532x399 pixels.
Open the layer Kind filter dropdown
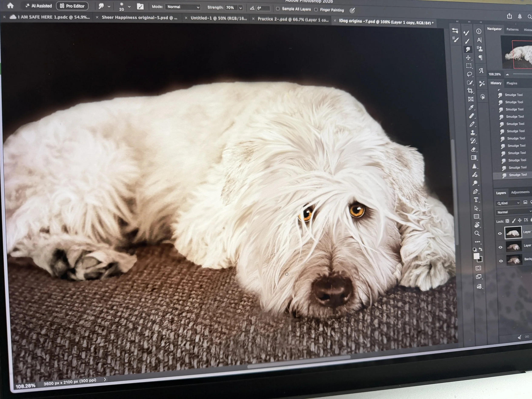pos(508,203)
